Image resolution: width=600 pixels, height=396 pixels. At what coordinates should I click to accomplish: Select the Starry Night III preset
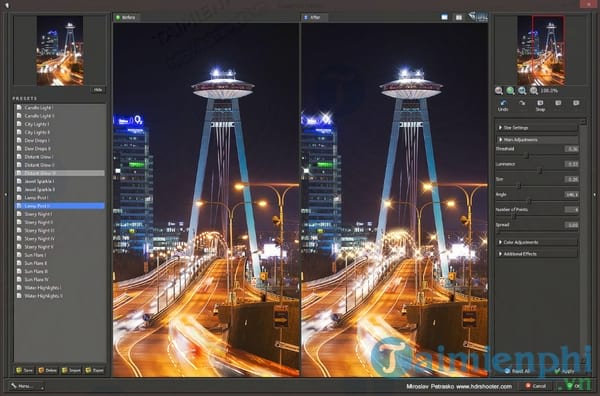(60, 230)
